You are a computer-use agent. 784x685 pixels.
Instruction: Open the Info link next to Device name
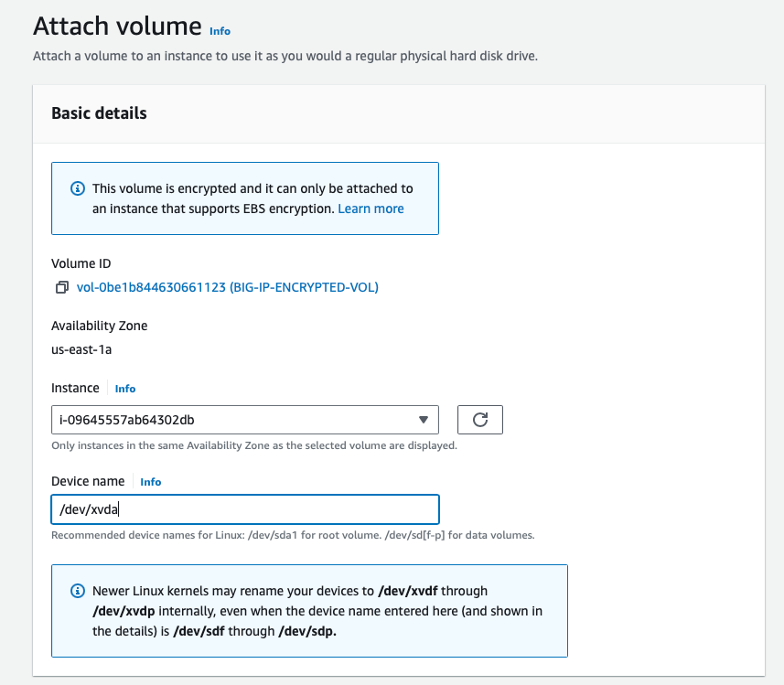(x=150, y=482)
